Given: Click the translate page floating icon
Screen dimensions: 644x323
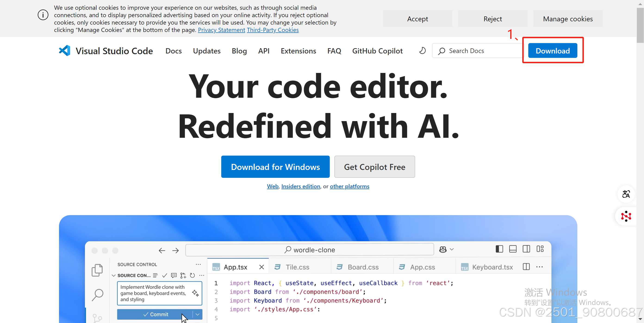Looking at the screenshot, I should (626, 194).
